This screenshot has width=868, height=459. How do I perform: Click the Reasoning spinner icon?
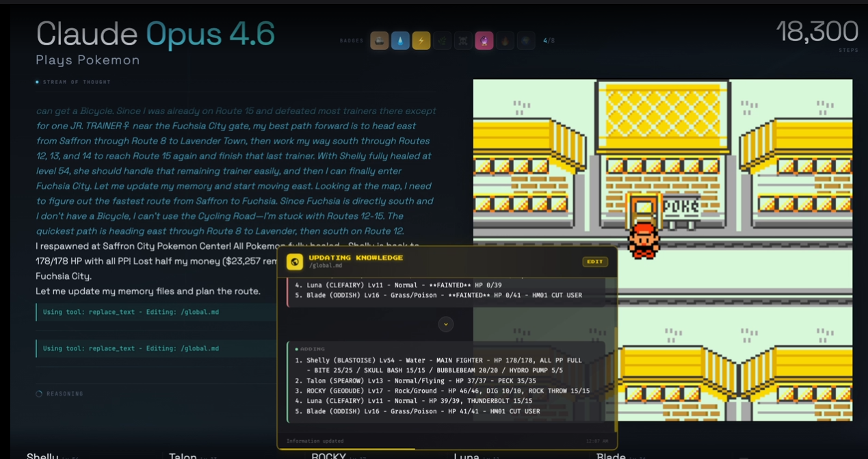[39, 394]
